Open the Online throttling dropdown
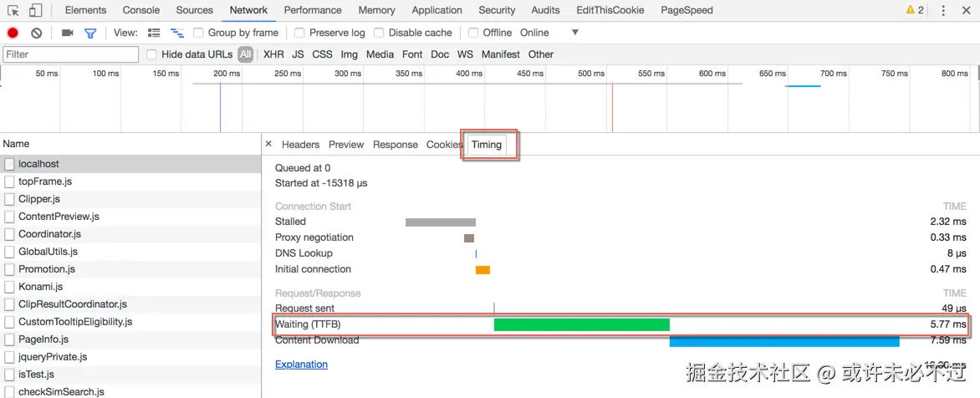 549,33
